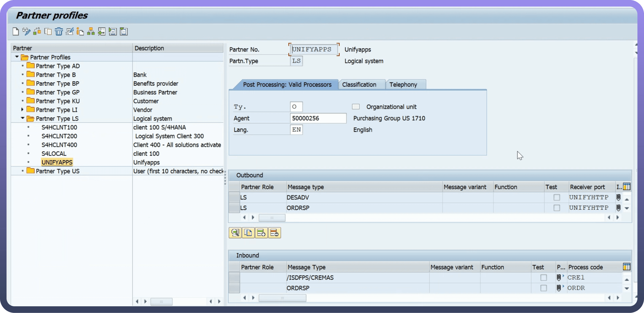Switch to the Classification tab
Viewport: 644px width, 313px height.
tap(359, 85)
